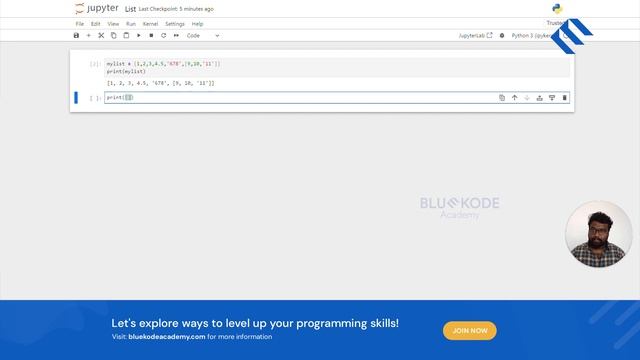Insert a cell above the active cell
This screenshot has width=640, height=360.
[x=540, y=98]
